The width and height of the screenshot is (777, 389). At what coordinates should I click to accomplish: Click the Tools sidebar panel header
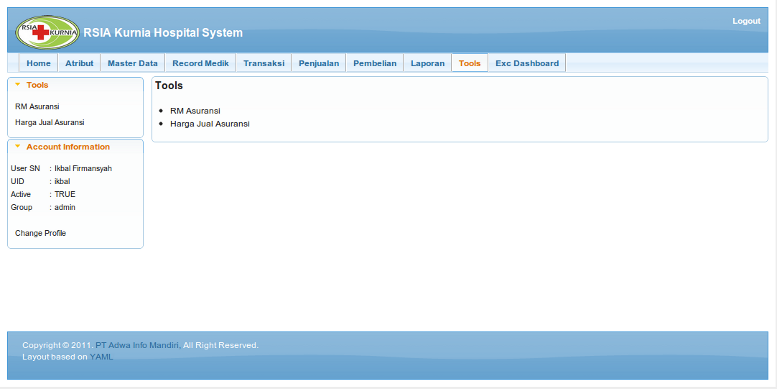pos(75,85)
